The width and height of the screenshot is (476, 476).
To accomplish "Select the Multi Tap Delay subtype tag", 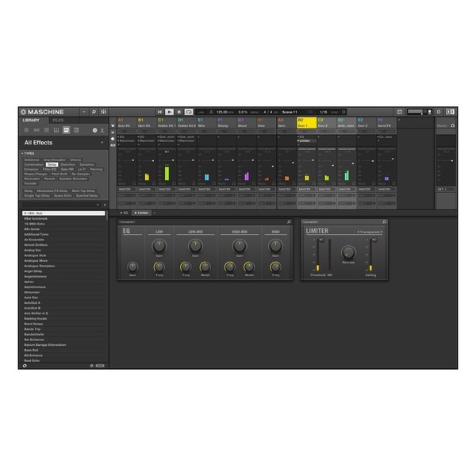I will pos(83,191).
